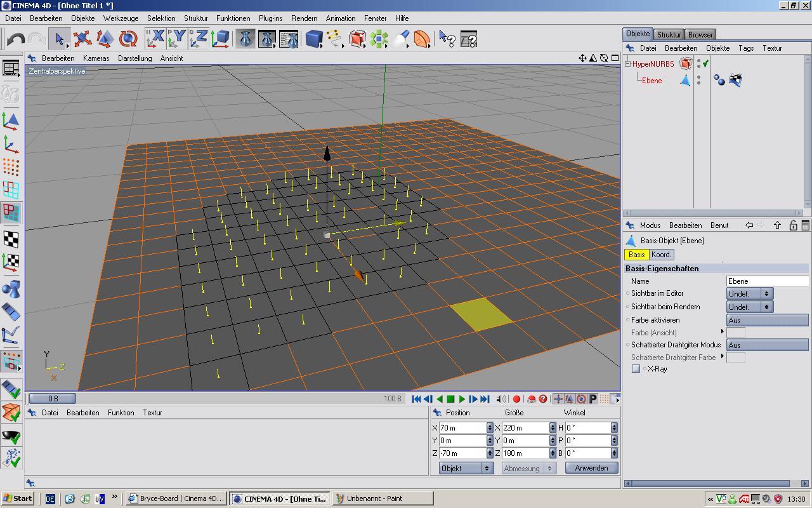
Task: Click the Farbe (Ansicht) color swatch
Action: coord(735,332)
